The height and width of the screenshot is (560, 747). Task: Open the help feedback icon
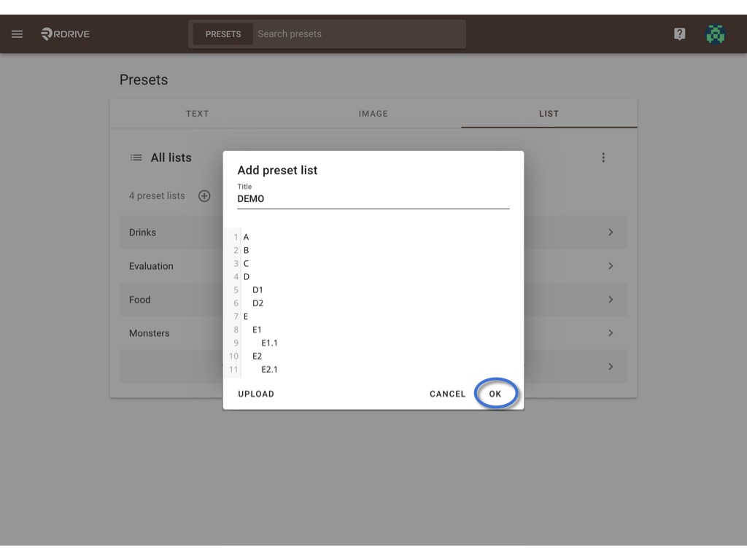(679, 34)
